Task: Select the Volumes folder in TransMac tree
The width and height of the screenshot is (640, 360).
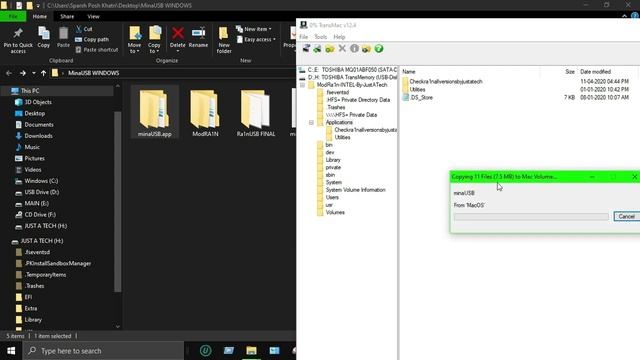Action: [x=335, y=212]
